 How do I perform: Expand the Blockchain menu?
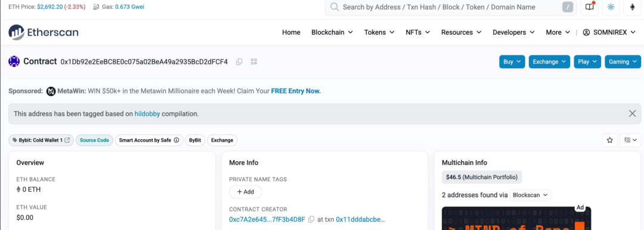[x=332, y=32]
